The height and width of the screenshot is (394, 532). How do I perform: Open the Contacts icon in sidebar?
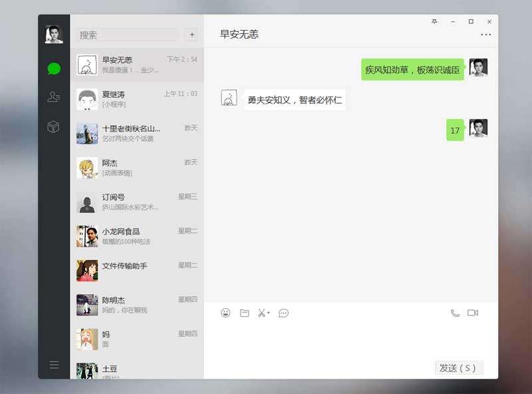(54, 97)
